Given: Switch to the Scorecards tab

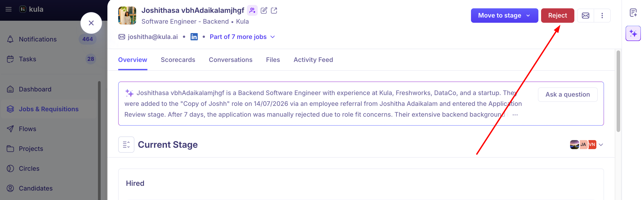Looking at the screenshot, I should pos(178,60).
